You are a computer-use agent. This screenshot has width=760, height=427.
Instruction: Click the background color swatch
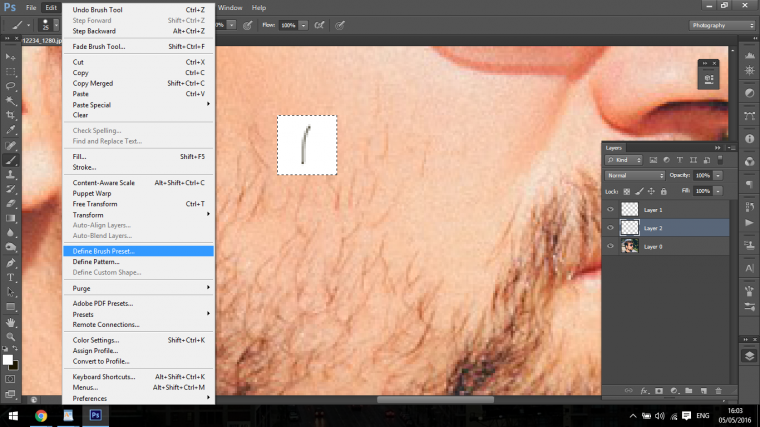tap(15, 366)
